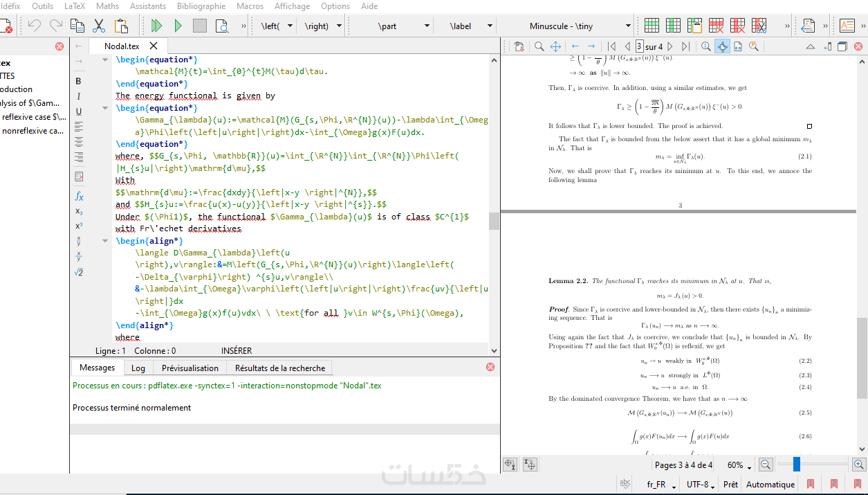Toggle bookmark 1 in status bar
Image resolution: width=868 pixels, height=495 pixels.
click(x=811, y=484)
